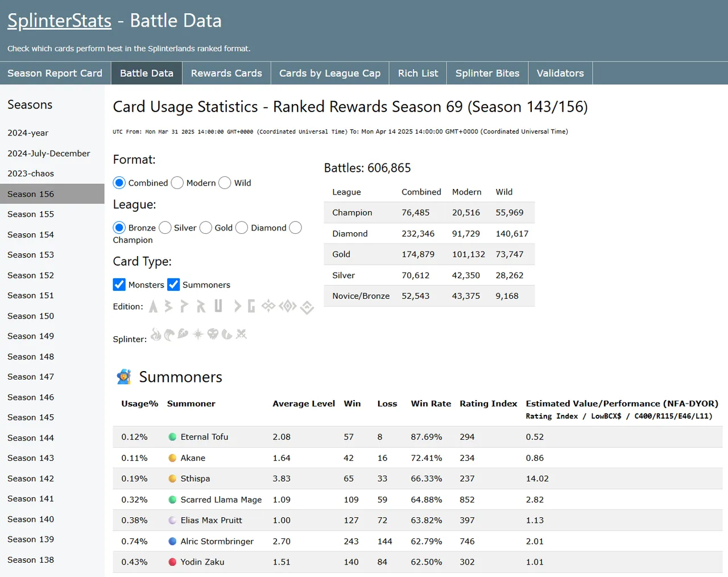Select Season 156 in the sidebar
The width and height of the screenshot is (728, 577).
(x=52, y=194)
